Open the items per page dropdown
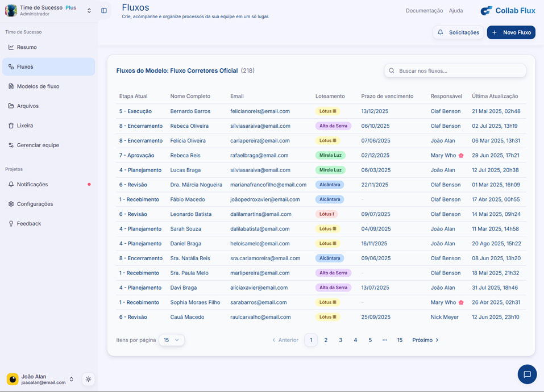Viewport: 544px width, 392px height. pos(171,340)
